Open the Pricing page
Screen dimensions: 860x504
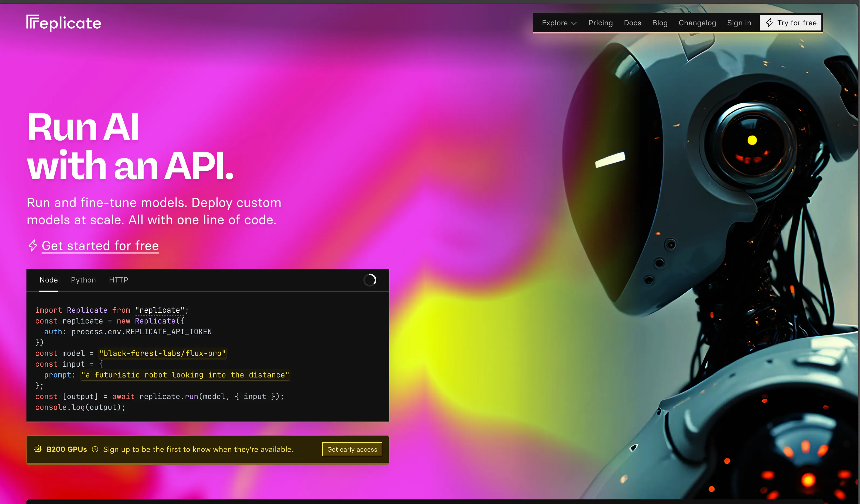point(600,23)
